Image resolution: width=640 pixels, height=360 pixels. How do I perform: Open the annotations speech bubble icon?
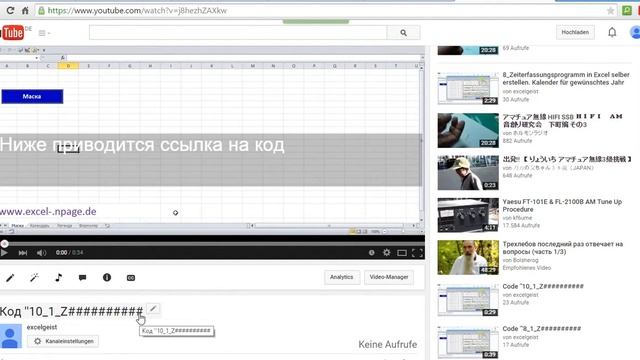coord(82,278)
